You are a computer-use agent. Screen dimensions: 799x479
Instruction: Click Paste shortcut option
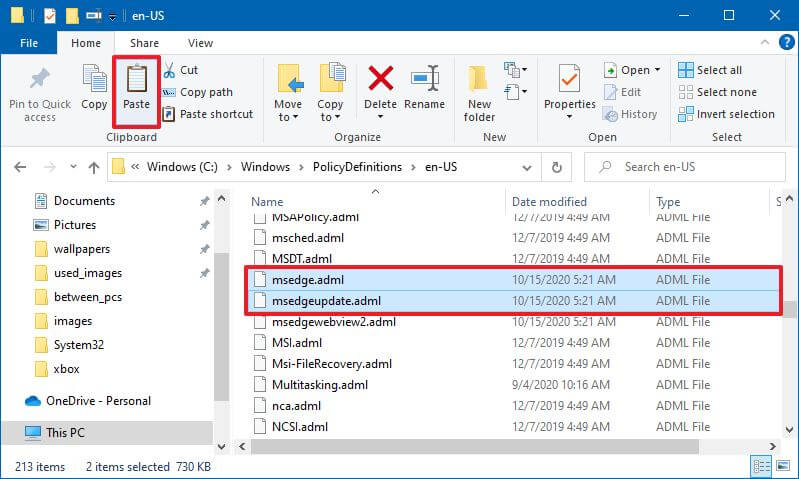pos(207,114)
